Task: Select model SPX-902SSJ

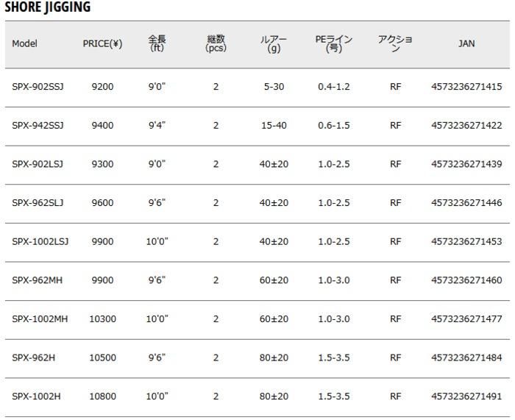Action: pos(38,87)
